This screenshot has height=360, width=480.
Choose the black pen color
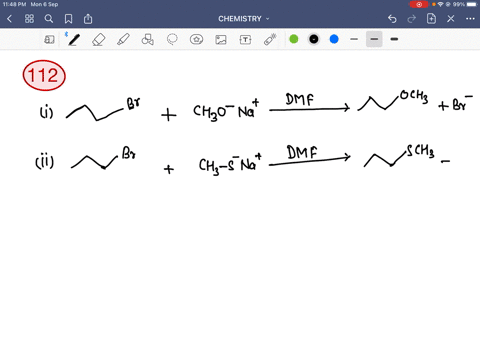pyautogui.click(x=314, y=39)
